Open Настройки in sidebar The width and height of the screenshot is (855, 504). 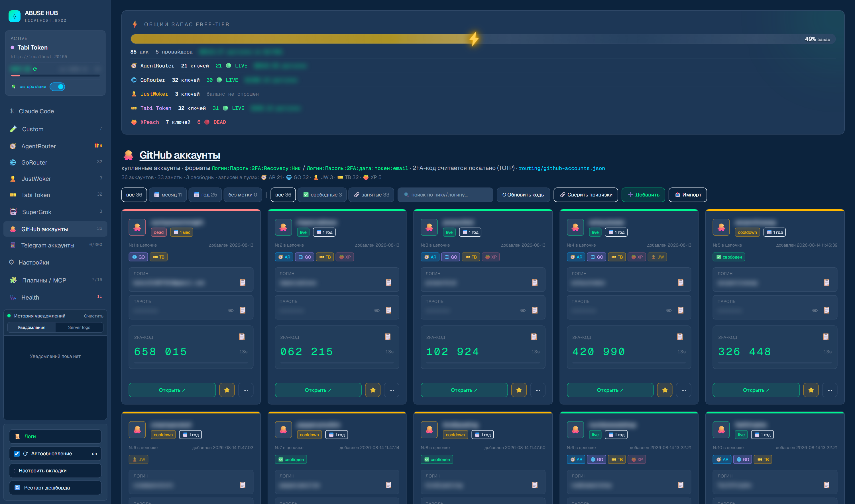55,262
